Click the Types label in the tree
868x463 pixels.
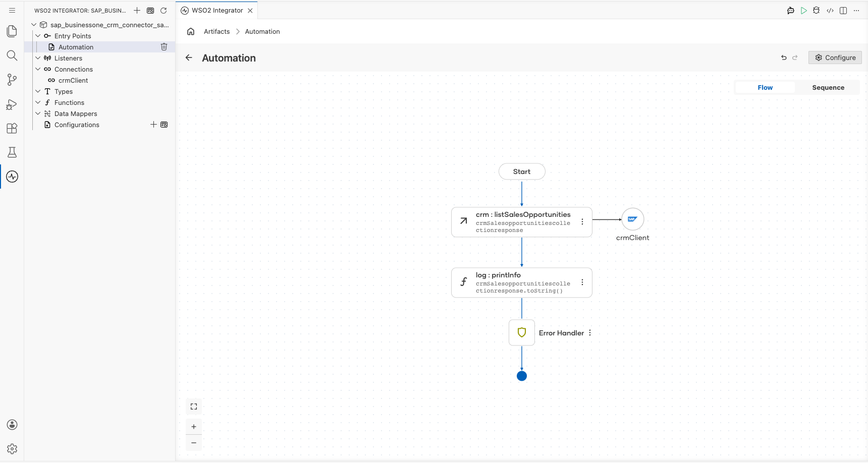[64, 91]
